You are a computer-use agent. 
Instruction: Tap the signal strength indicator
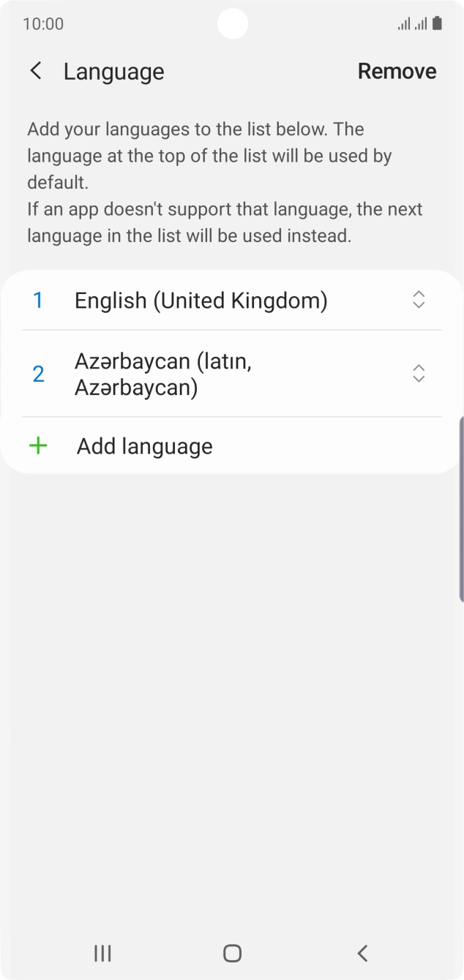[404, 23]
